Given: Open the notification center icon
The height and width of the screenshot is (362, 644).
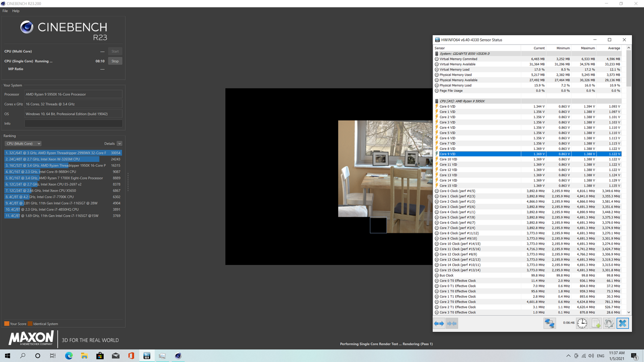Looking at the screenshot, I should point(634,355).
